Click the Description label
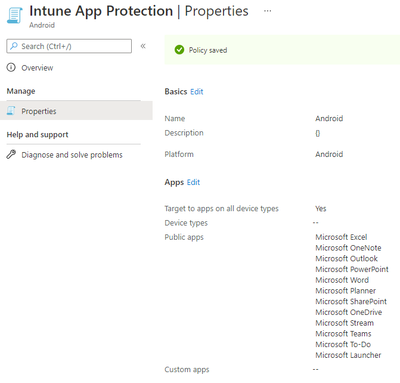 coord(184,133)
